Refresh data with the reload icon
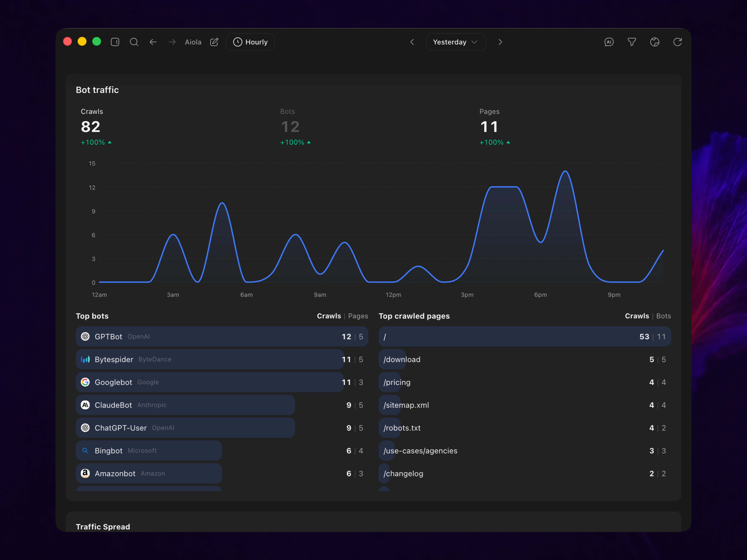 677,42
